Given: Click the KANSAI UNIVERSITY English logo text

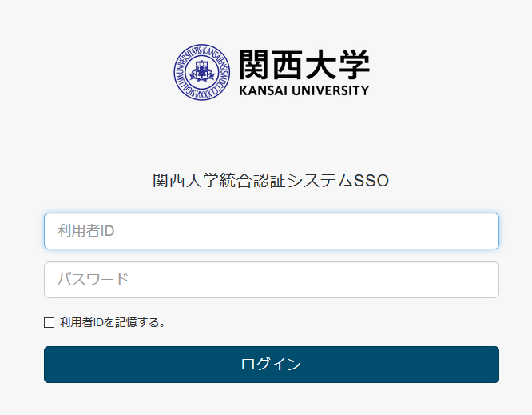Looking at the screenshot, I should (x=304, y=90).
